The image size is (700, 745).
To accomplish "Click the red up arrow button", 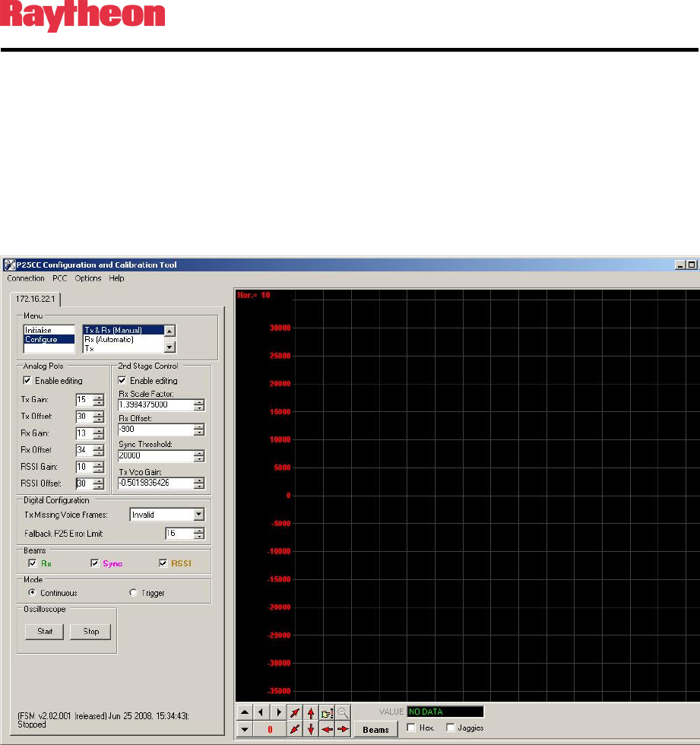I will (x=311, y=712).
